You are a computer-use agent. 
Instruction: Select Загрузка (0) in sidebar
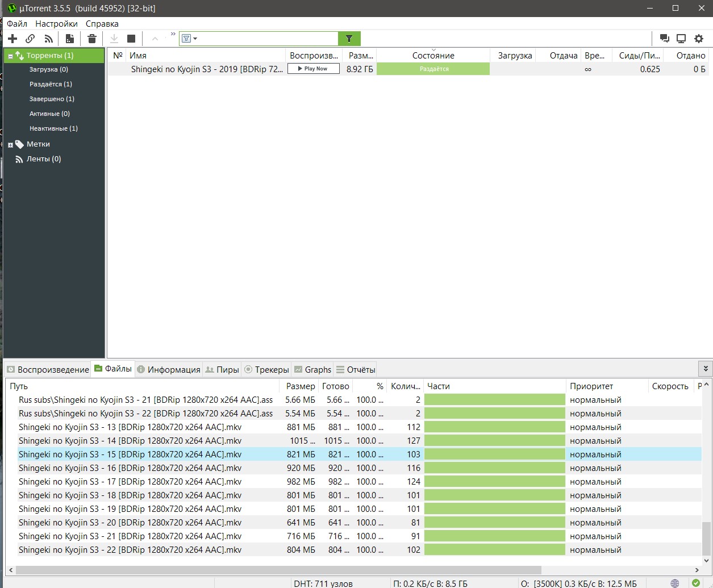49,69
